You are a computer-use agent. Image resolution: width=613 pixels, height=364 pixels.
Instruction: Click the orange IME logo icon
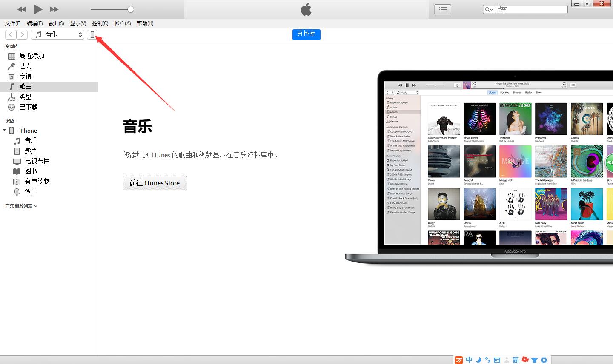(459, 360)
